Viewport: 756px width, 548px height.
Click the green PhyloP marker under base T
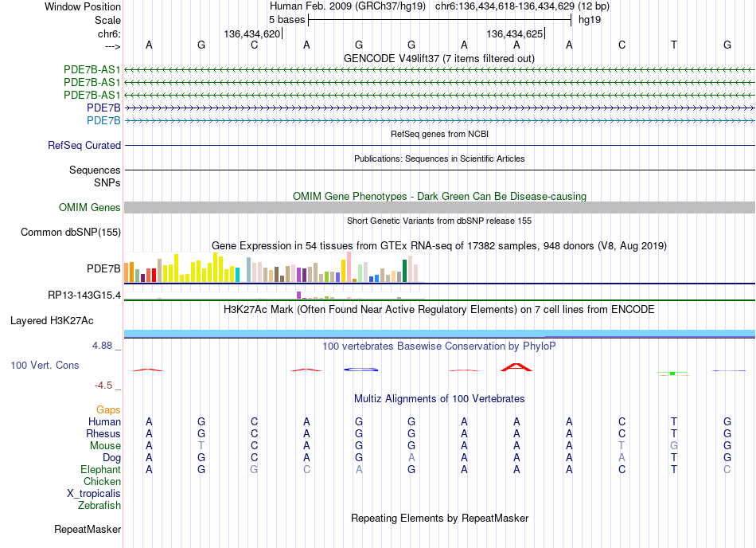672,374
